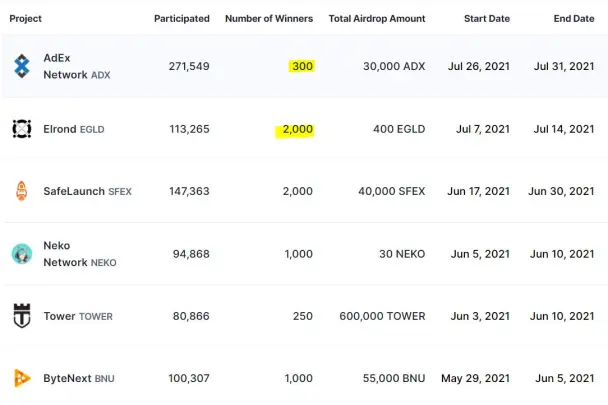Open the ByteNext BNU project
The height and width of the screenshot is (405, 608).
79,378
